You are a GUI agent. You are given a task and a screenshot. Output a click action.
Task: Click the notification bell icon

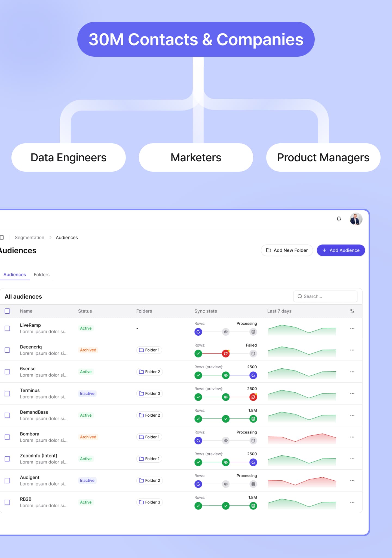click(339, 219)
